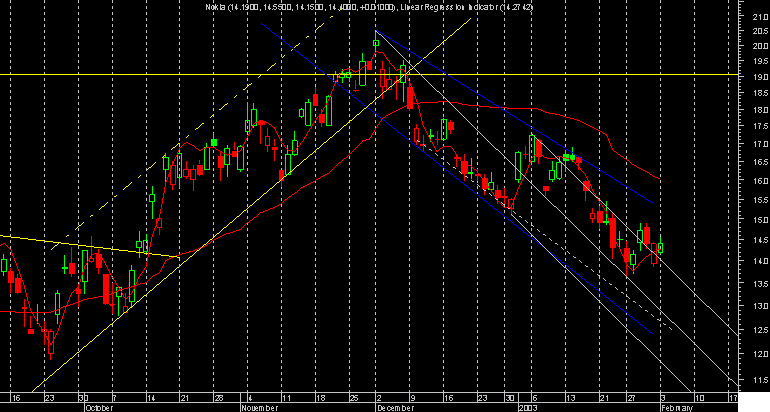Click the 11.5 price axis label
This screenshot has height=412, width=770.
click(760, 380)
